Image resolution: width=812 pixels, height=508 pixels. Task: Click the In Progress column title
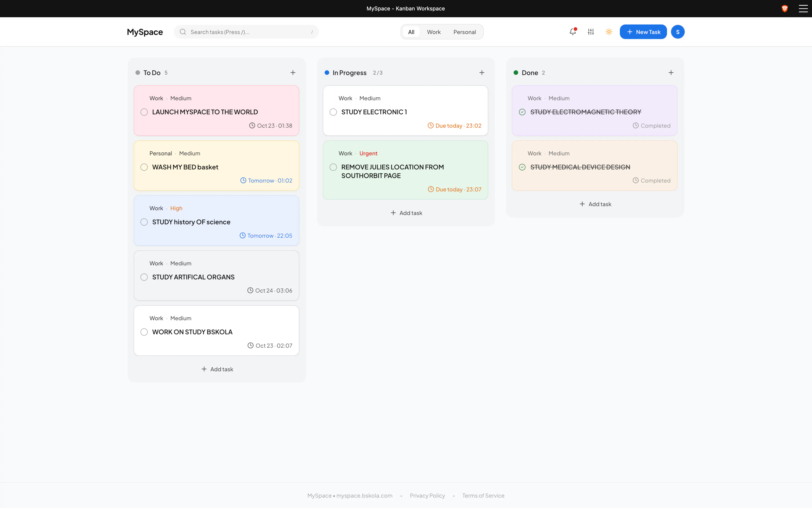(x=349, y=73)
